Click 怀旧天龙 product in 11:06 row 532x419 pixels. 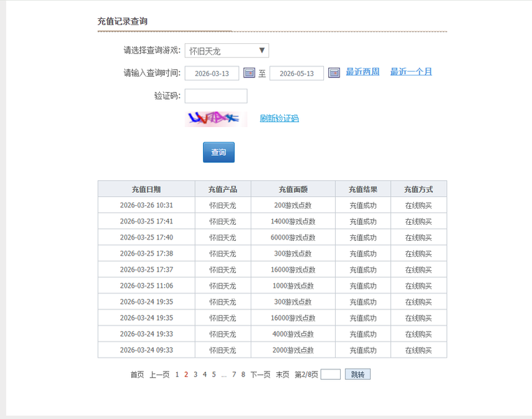point(223,286)
